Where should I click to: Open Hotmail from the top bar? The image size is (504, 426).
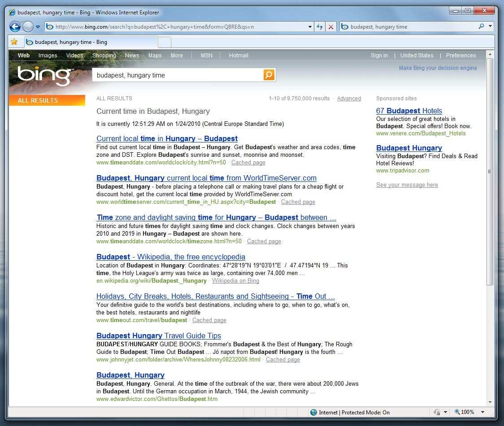(x=239, y=55)
